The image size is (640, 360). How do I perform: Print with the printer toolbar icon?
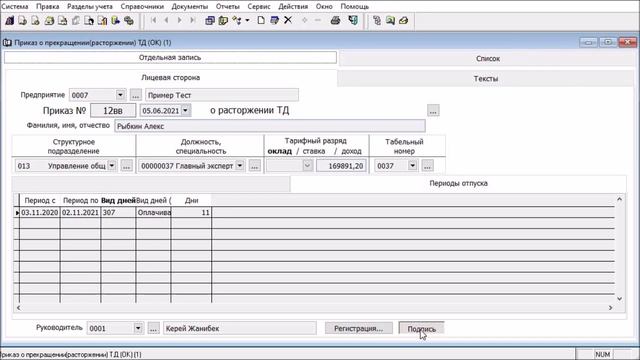pos(336,20)
